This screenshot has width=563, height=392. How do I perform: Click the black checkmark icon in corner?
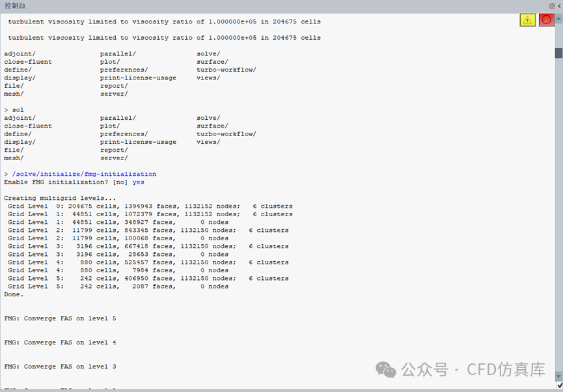(559, 385)
